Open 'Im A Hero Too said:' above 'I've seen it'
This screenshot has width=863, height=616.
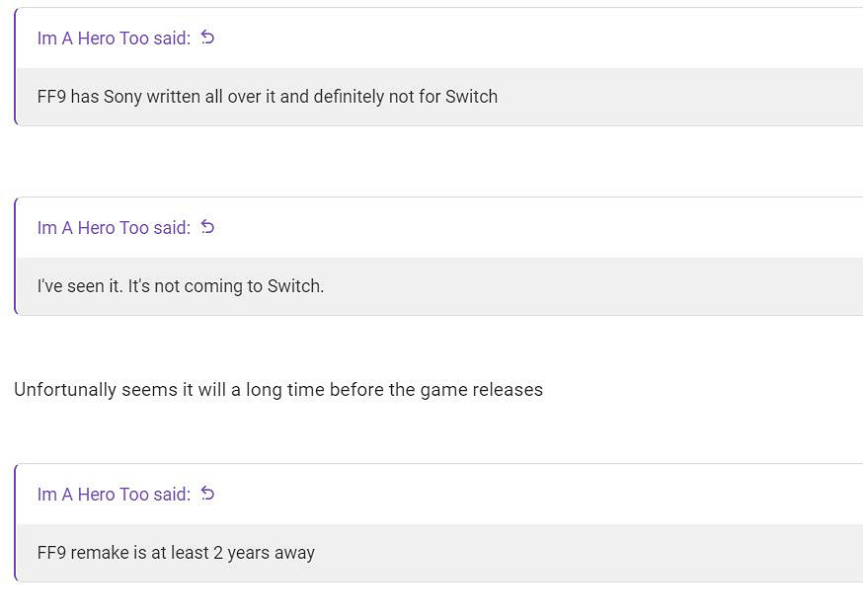[114, 228]
